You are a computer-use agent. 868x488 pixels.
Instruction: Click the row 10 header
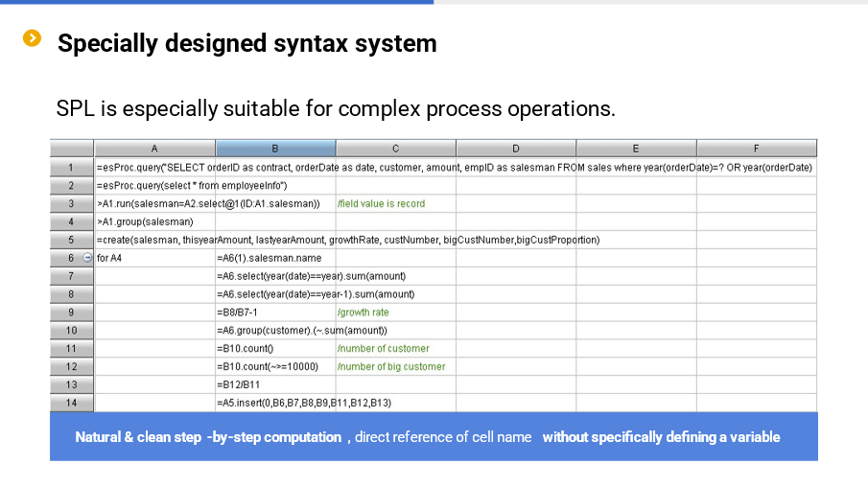(72, 330)
